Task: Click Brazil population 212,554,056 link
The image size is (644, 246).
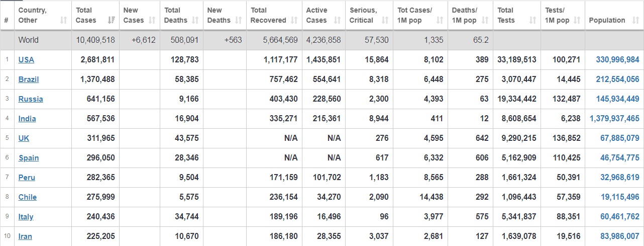Action: pyautogui.click(x=617, y=79)
